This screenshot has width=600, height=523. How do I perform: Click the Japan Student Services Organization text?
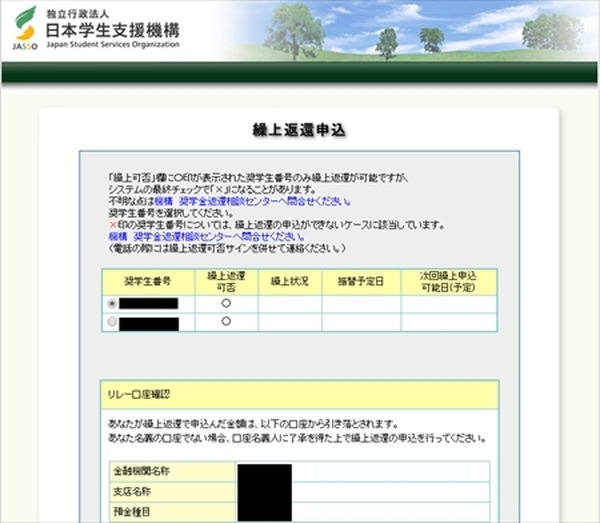tap(113, 45)
